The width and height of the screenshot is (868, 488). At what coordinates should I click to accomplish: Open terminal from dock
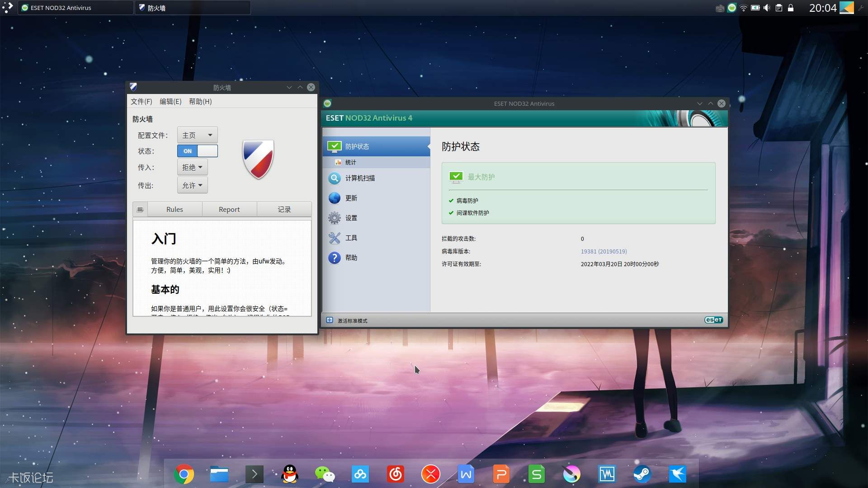(x=255, y=474)
